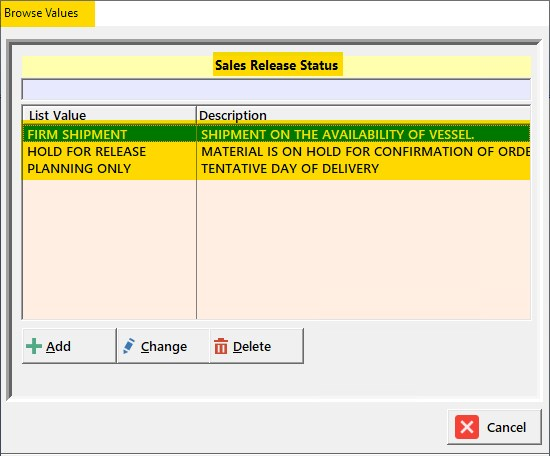Screen dimensions: 550x456
Task: Click the Delete button label
Action: [252, 347]
